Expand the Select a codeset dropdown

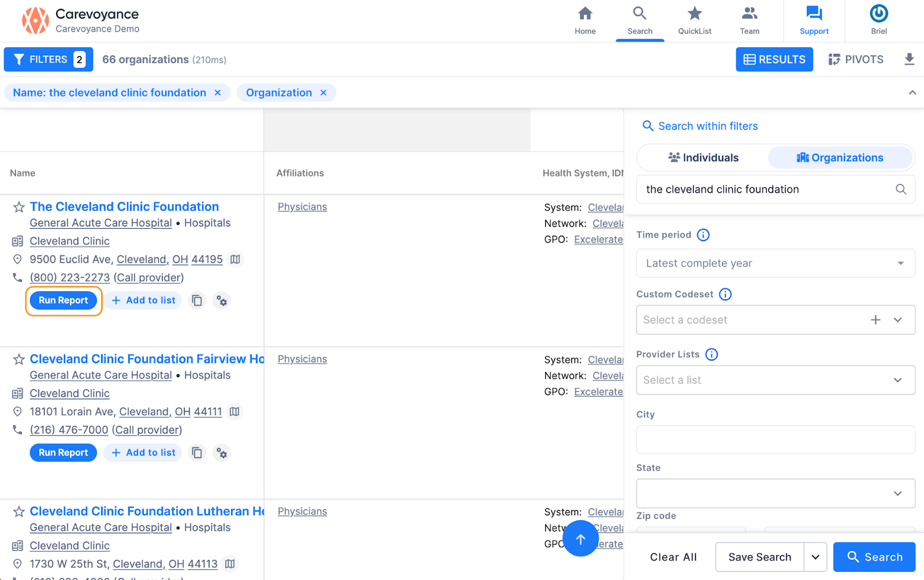[x=898, y=320]
